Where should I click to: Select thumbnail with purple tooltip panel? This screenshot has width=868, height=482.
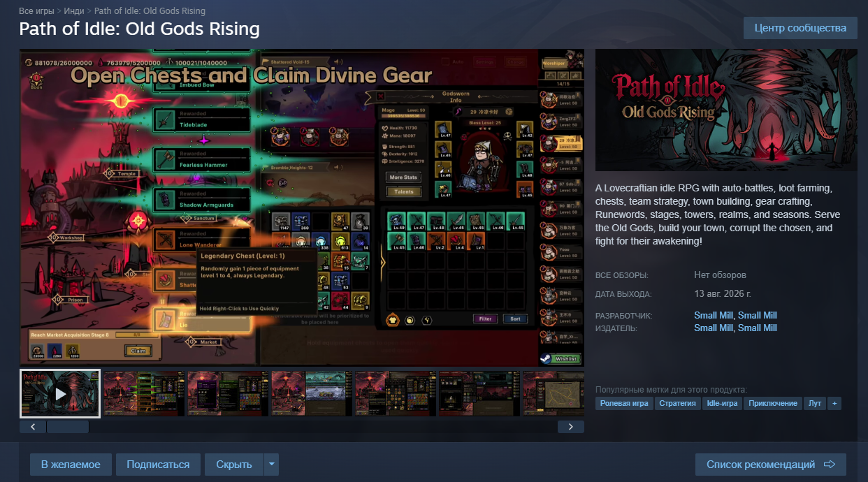[x=228, y=394]
